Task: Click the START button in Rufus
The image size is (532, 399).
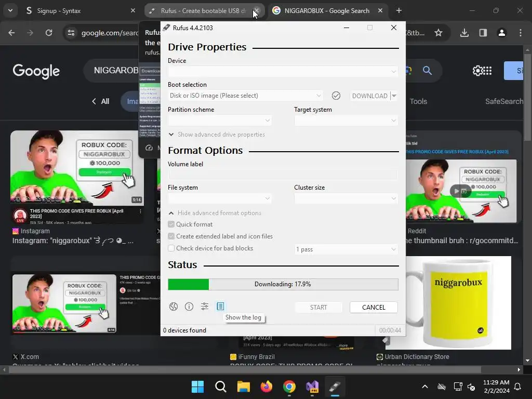Action: [318, 308]
